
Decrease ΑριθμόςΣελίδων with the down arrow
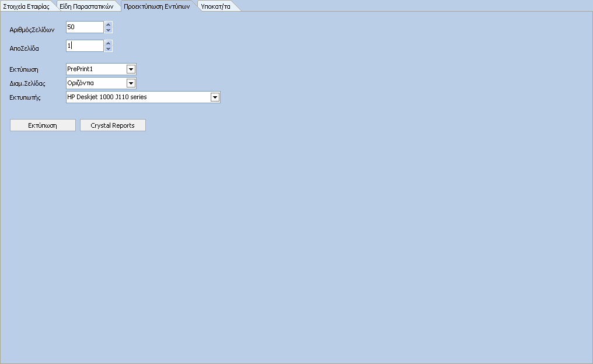point(109,30)
